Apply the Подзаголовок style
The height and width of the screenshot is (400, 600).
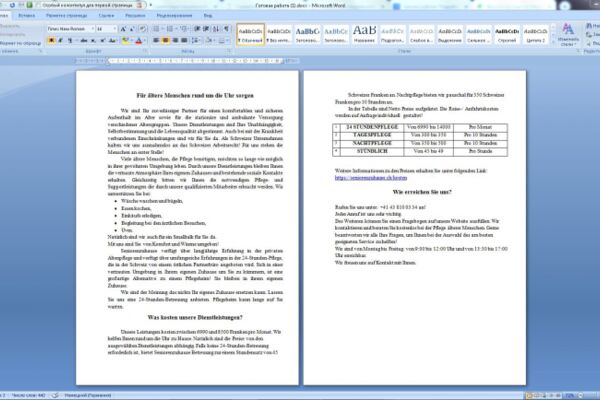tap(392, 35)
